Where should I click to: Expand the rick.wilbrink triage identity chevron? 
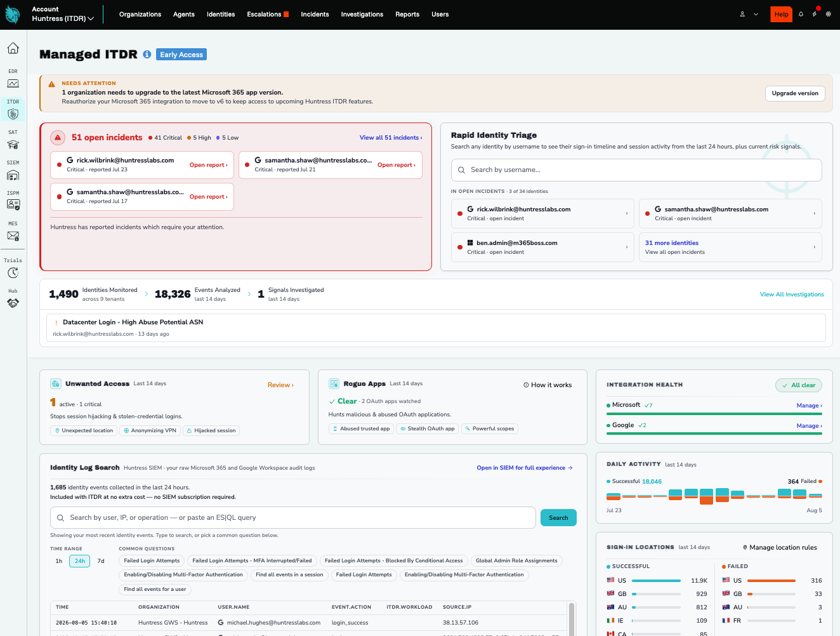point(627,213)
